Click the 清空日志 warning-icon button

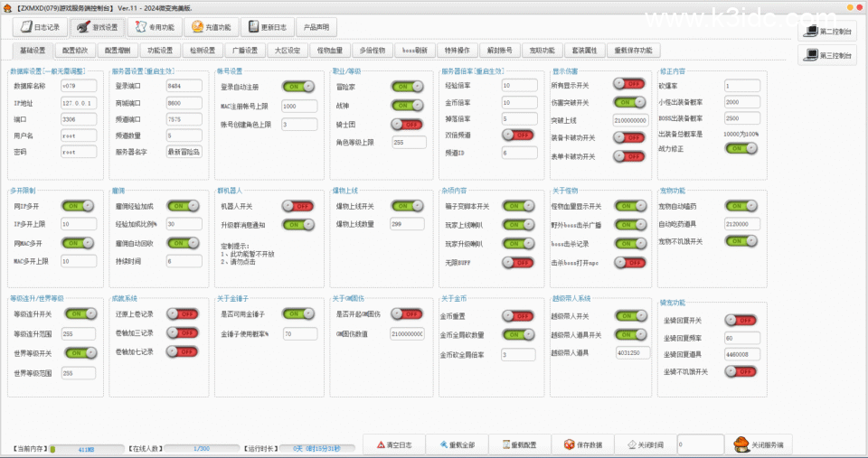(x=394, y=444)
